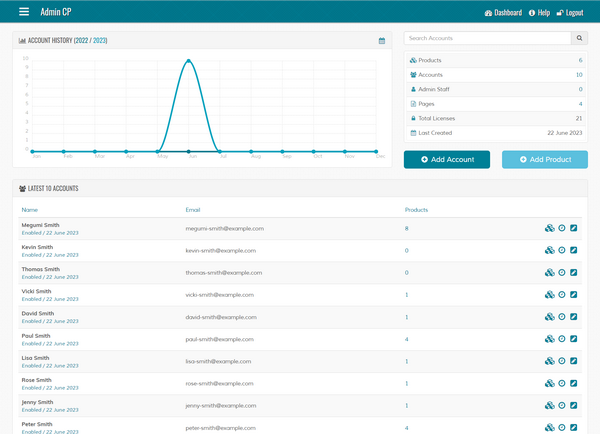Click the clock icon for Peter Smith
The width and height of the screenshot is (600, 434).
pos(562,427)
